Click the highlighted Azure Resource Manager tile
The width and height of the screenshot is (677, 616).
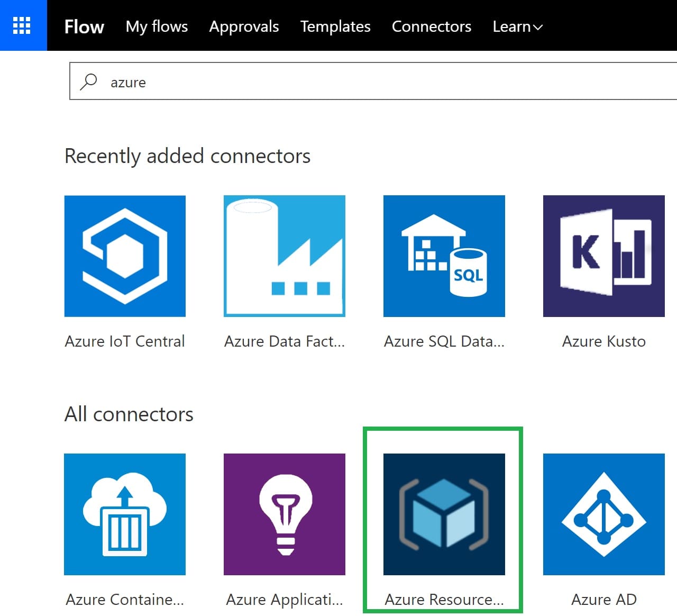(444, 514)
